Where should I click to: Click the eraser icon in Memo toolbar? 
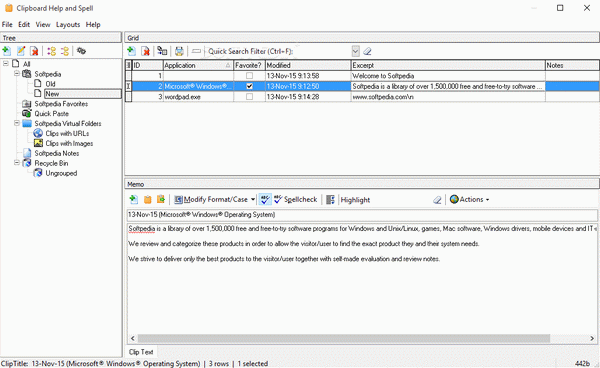[x=437, y=200]
